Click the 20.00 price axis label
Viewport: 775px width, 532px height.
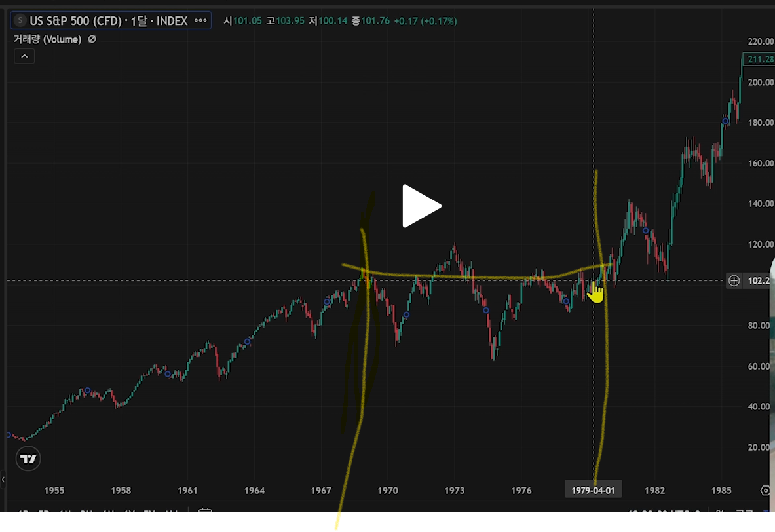coord(759,447)
